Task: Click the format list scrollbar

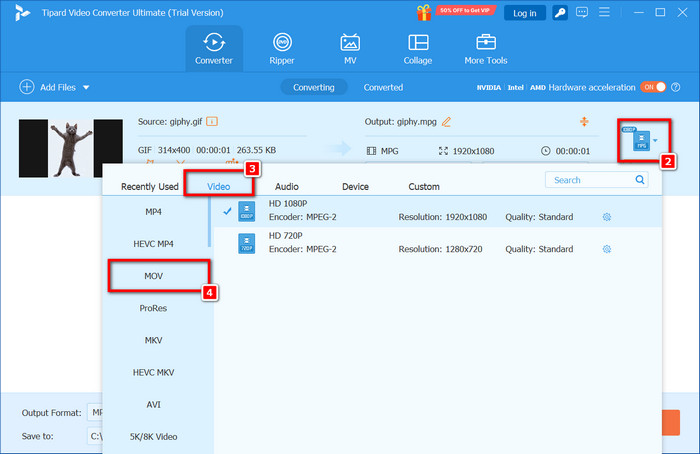Action: [x=210, y=222]
